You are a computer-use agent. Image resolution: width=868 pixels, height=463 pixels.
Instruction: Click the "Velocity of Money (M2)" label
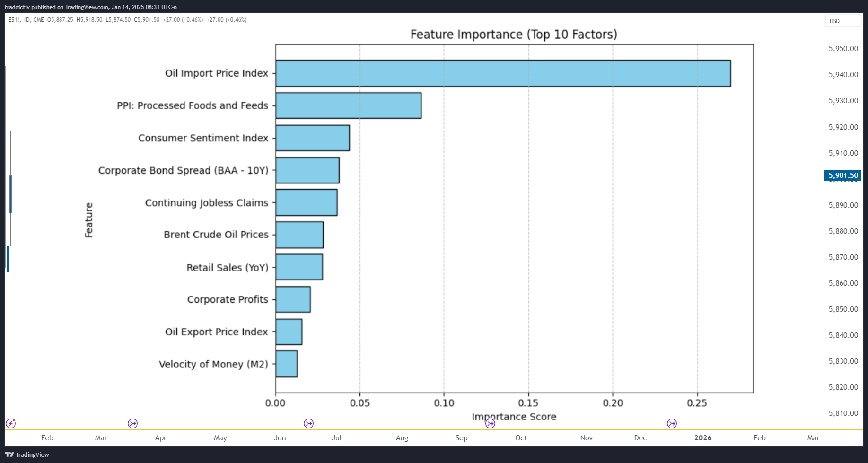tap(213, 364)
